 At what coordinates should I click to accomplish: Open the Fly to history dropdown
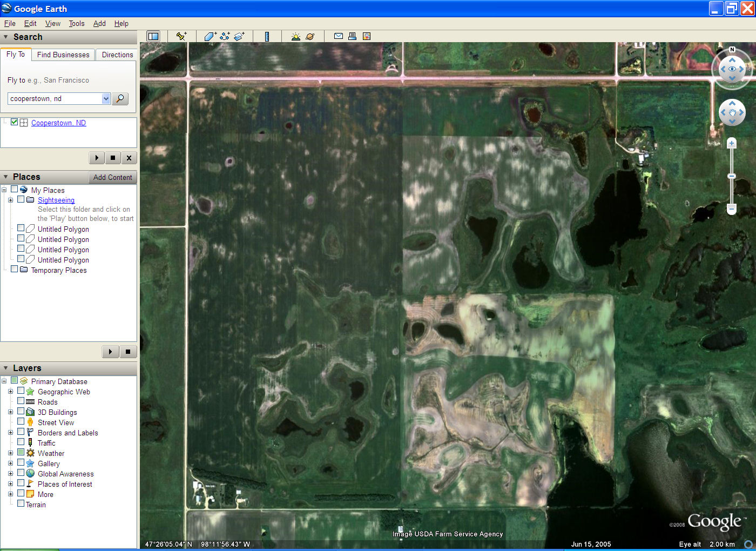tap(106, 98)
